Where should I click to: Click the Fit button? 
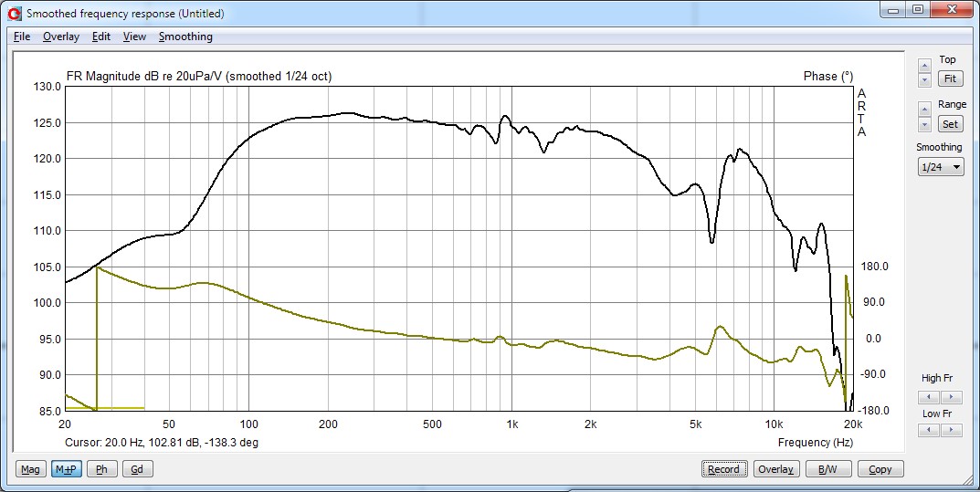click(950, 79)
